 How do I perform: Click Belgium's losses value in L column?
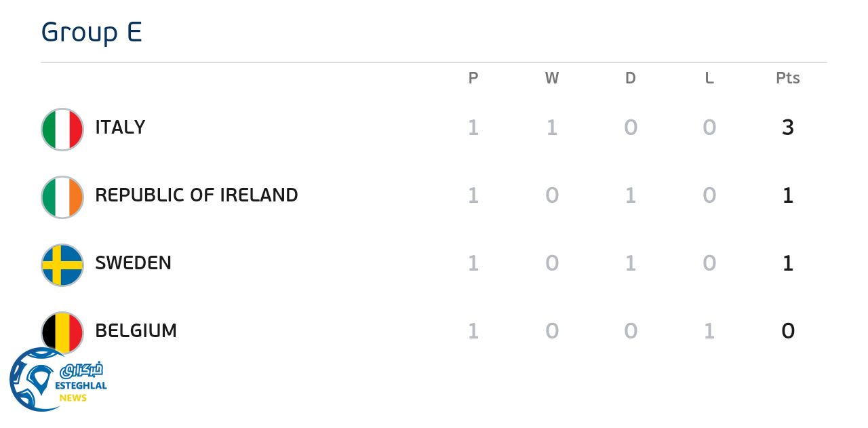[x=709, y=331]
